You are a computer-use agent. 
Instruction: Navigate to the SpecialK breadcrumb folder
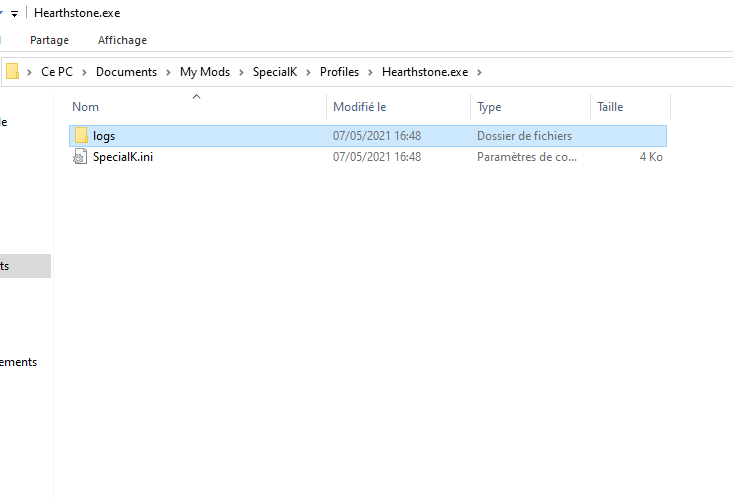coord(273,72)
